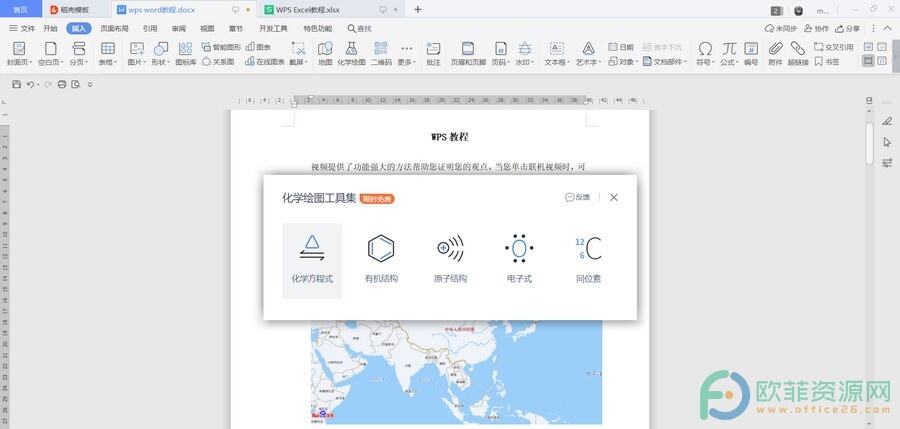Collapse the ribbon with the chevron
The image size is (900, 429).
click(889, 28)
